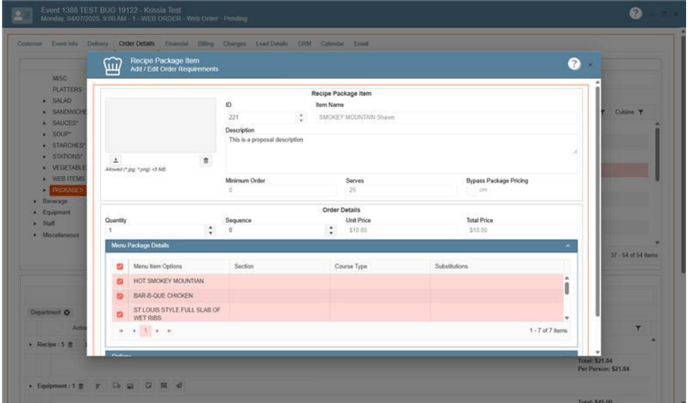Collapse the Menu Package Details section
Viewport: 688px width, 403px height.
tap(568, 245)
